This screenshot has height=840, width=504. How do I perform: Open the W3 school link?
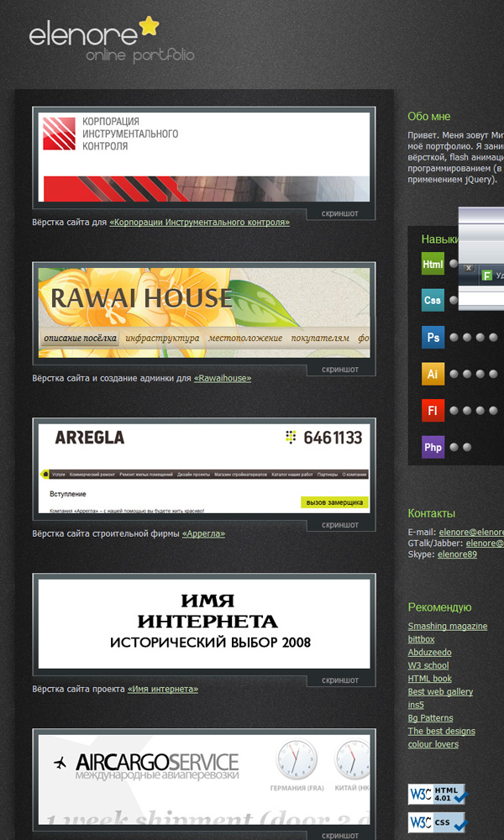click(428, 665)
